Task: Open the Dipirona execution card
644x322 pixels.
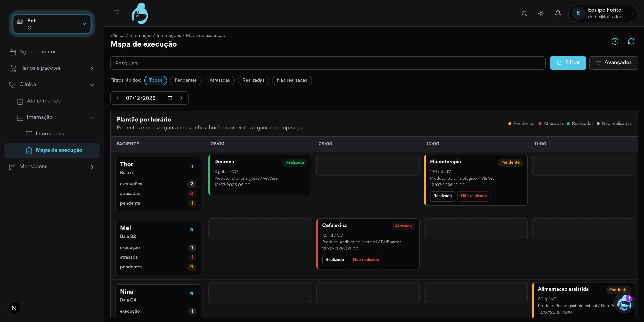Action: pos(260,175)
